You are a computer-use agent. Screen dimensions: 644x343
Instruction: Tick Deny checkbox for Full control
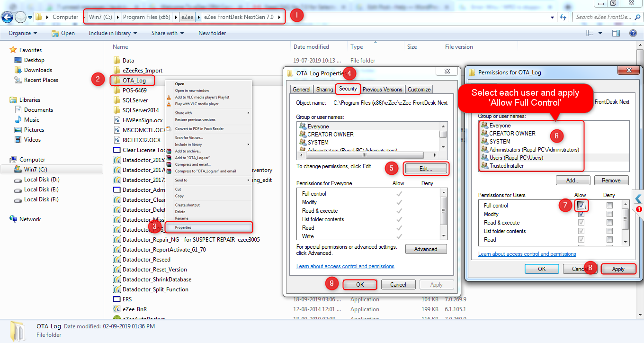pyautogui.click(x=609, y=206)
